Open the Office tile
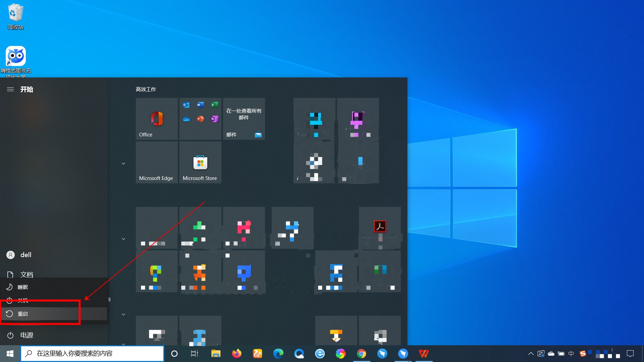The image size is (644, 362). 157,119
